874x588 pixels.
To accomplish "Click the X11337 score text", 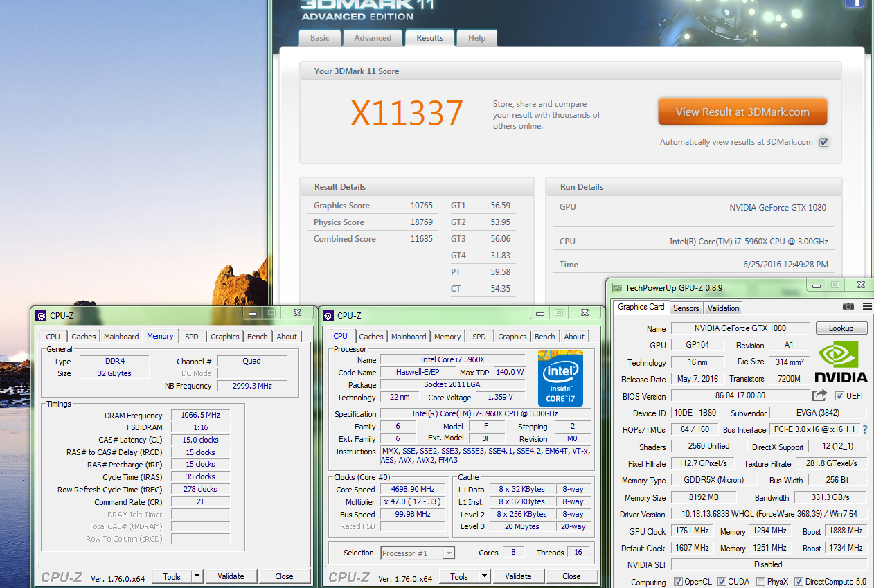I will point(407,113).
